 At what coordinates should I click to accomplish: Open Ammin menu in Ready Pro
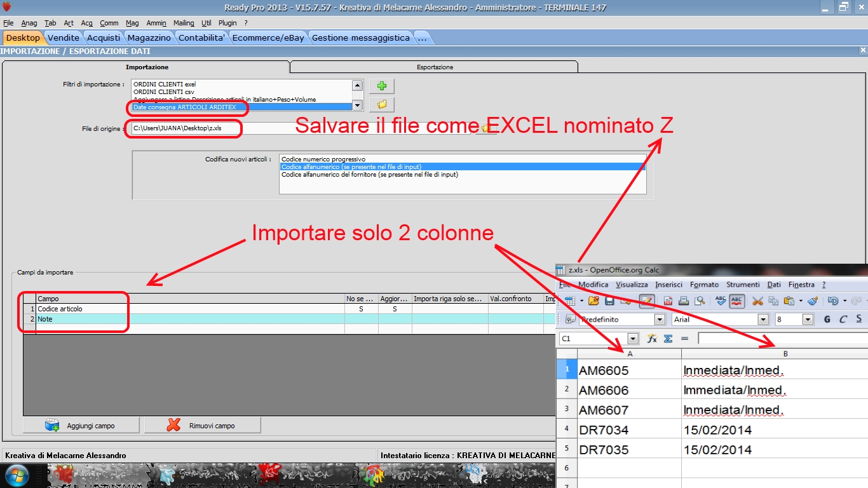click(156, 23)
